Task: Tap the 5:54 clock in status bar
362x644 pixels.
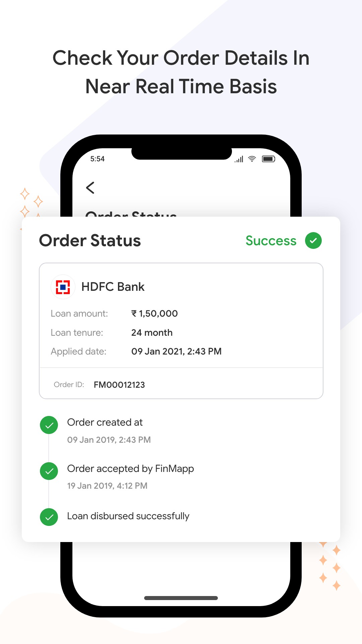Action: click(x=98, y=159)
